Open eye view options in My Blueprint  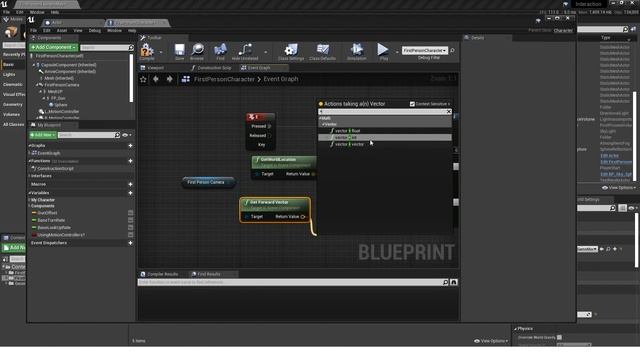(127, 135)
